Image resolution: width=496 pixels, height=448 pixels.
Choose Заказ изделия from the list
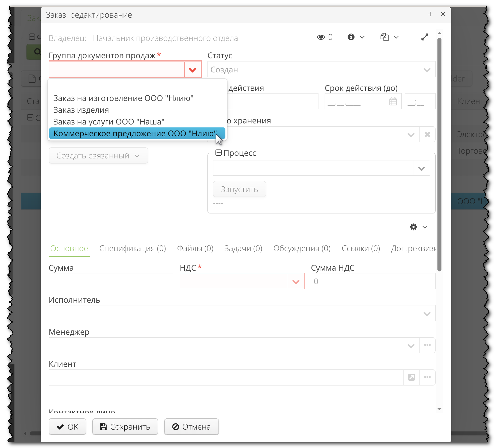click(81, 110)
